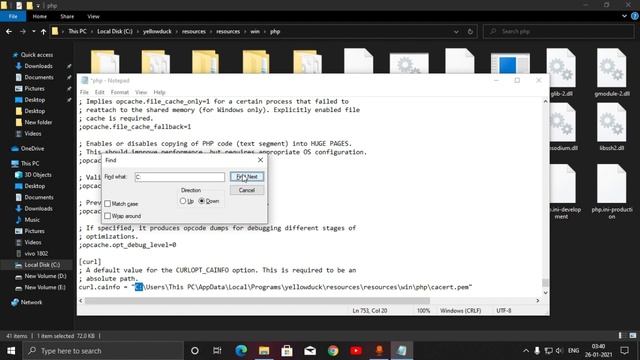Image resolution: width=640 pixels, height=360 pixels.
Task: Open File tab in File Explorer
Action: [x=13, y=16]
